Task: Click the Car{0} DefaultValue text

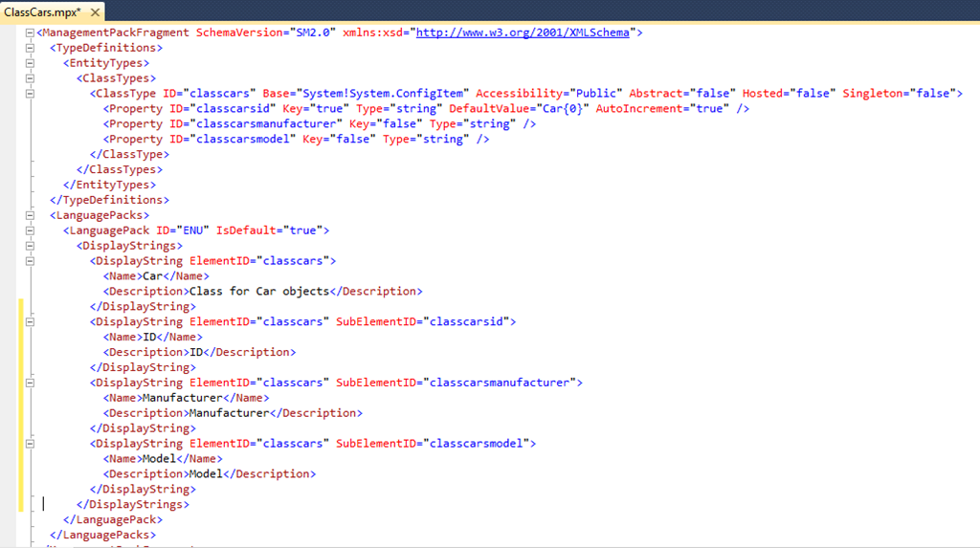Action: tap(562, 109)
